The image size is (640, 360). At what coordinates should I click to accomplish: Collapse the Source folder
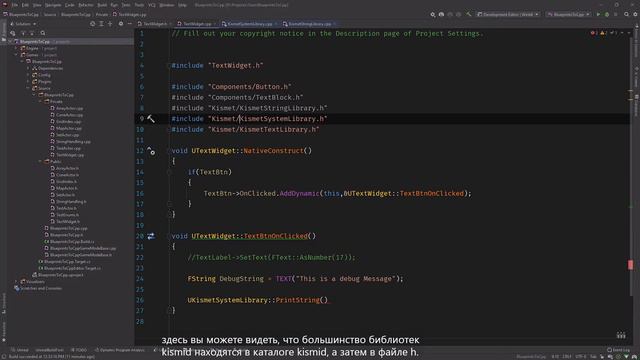coord(29,88)
